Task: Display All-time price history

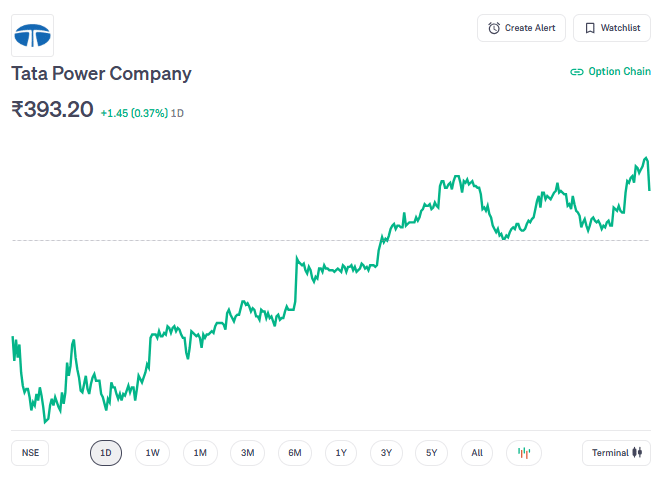Action: point(477,453)
